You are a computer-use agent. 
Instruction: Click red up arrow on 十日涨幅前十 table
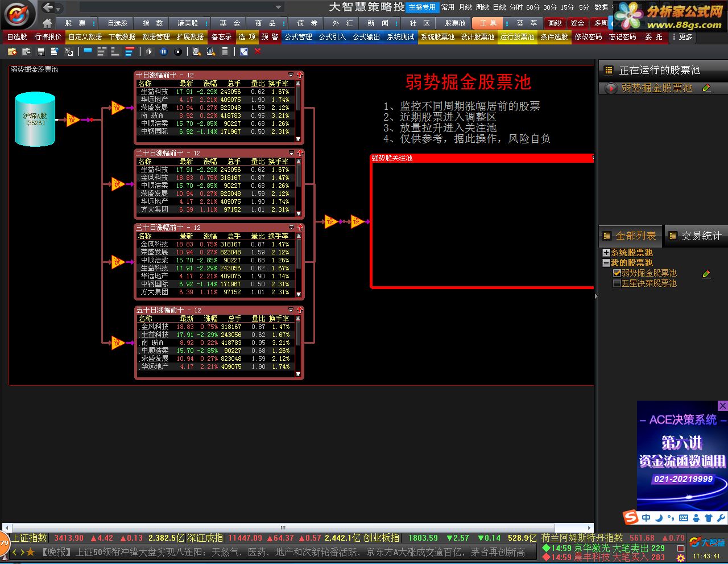click(300, 75)
